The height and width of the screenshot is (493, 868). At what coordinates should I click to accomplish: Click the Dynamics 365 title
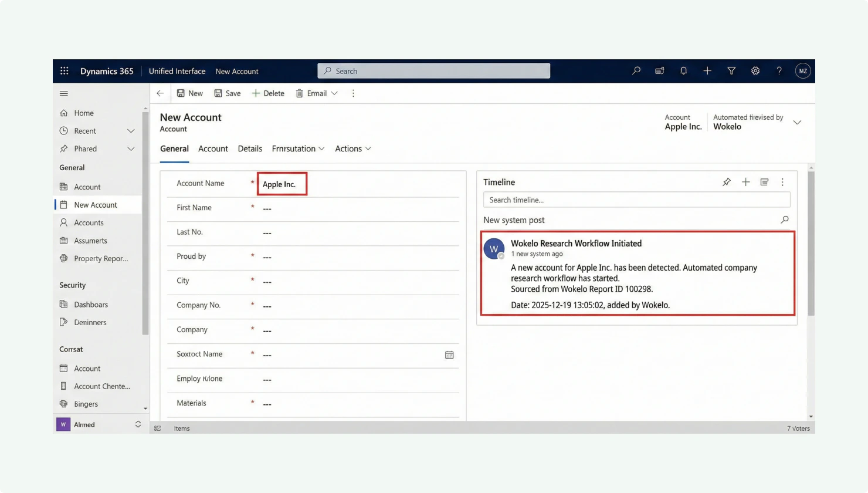[x=107, y=71]
